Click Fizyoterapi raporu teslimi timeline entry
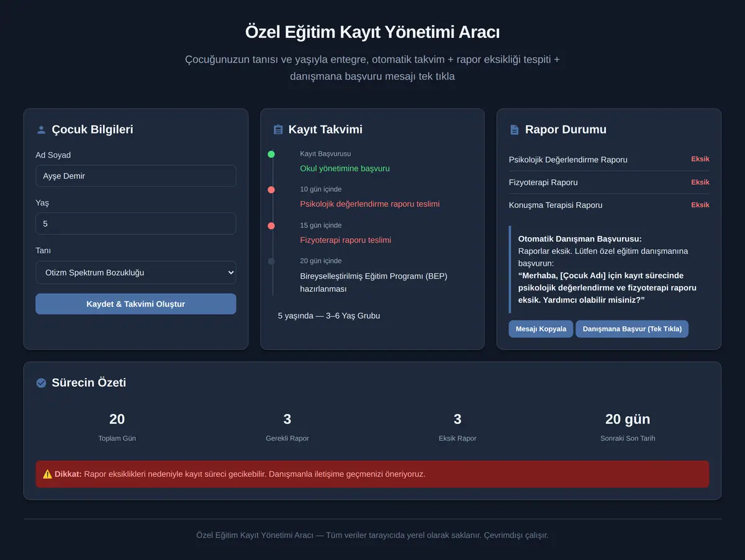The image size is (745, 560). pos(345,240)
